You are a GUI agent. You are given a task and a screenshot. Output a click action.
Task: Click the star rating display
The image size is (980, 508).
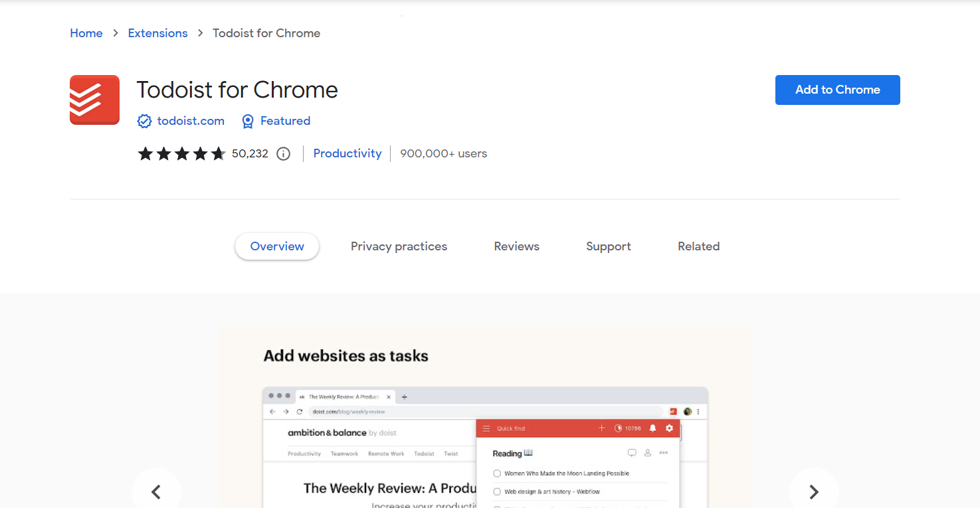coord(181,154)
